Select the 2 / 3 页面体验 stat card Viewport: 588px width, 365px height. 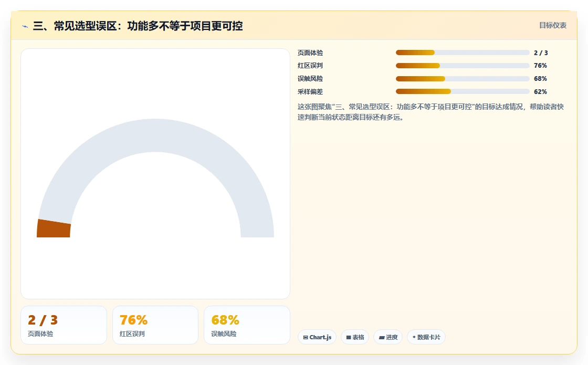coord(64,325)
